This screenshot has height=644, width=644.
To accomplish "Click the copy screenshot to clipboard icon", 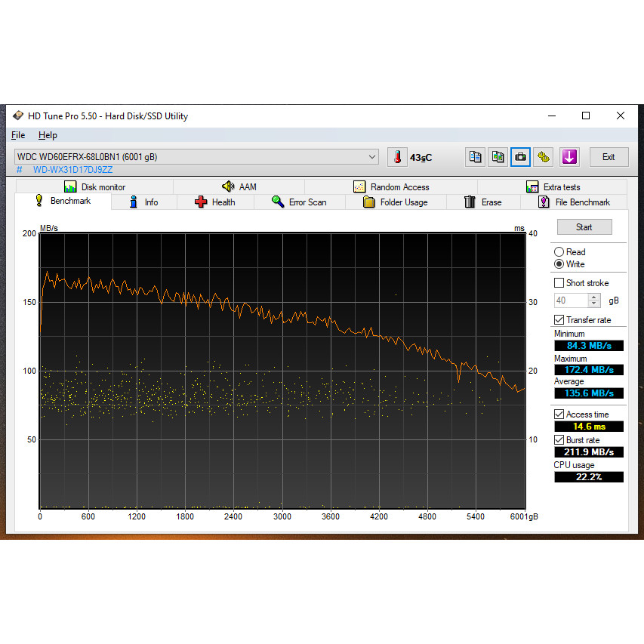I will 498,157.
